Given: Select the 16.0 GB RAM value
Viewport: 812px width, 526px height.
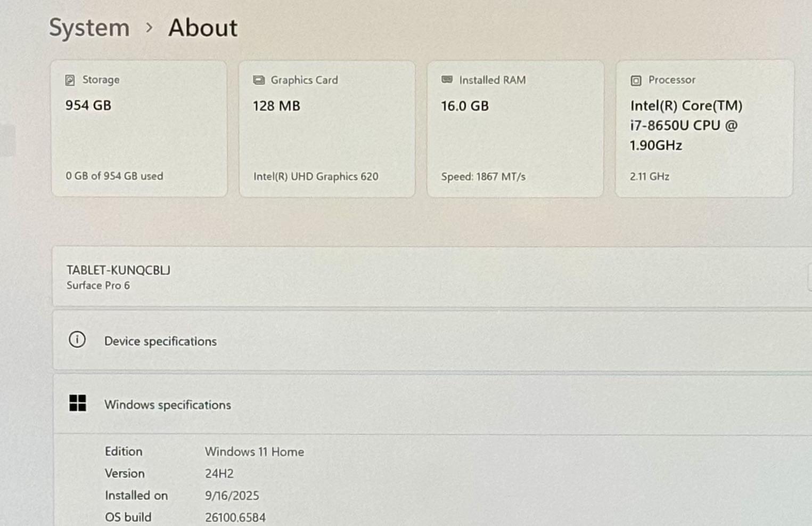Looking at the screenshot, I should [465, 106].
